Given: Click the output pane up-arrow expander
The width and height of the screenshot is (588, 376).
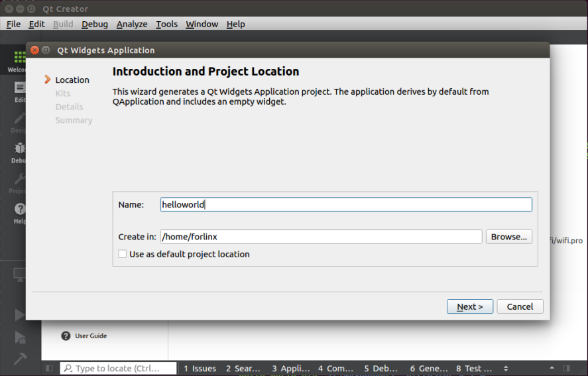Looking at the screenshot, I should pos(552,369).
